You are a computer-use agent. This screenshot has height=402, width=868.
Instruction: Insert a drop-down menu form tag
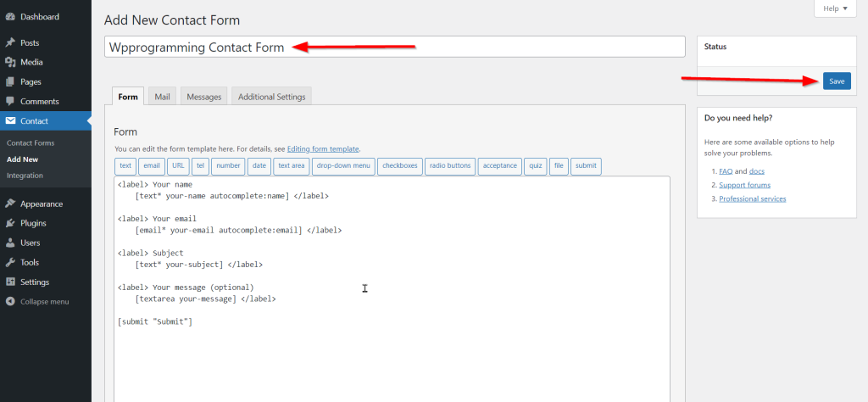343,166
